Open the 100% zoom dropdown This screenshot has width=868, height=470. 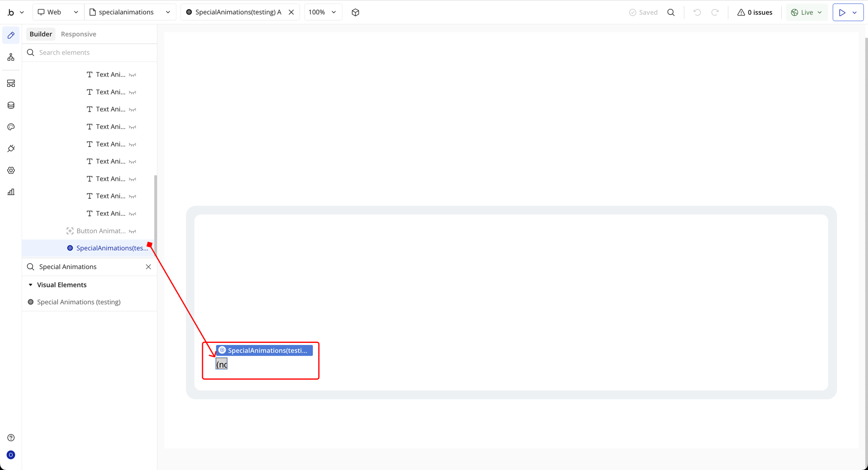[x=323, y=12]
